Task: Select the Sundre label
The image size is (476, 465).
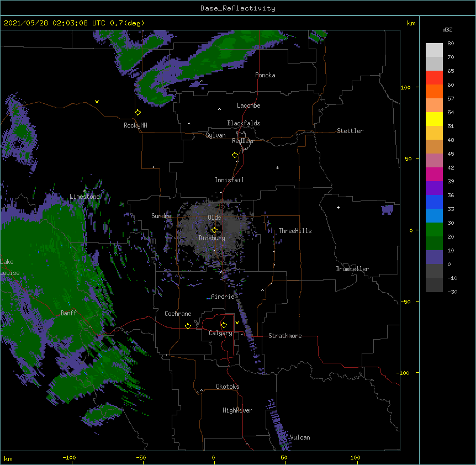Action: point(161,216)
